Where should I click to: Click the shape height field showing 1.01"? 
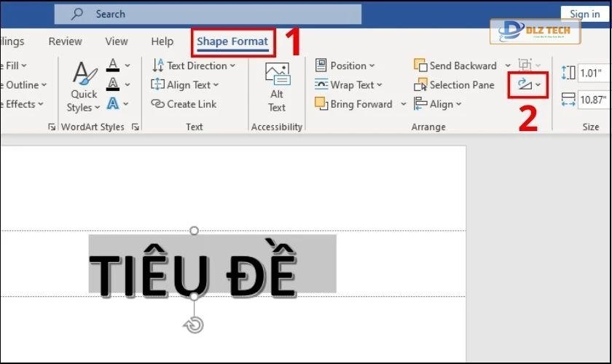(x=591, y=73)
